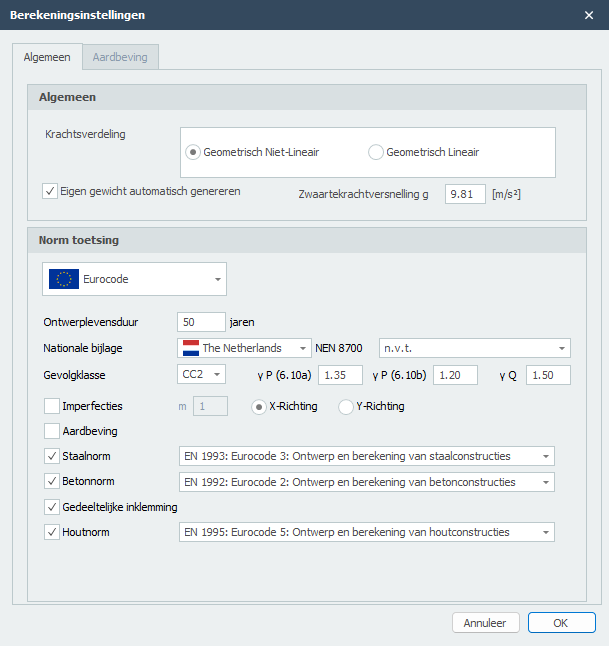
Task: Open the Eurocode norm dropdown
Action: click(x=134, y=279)
